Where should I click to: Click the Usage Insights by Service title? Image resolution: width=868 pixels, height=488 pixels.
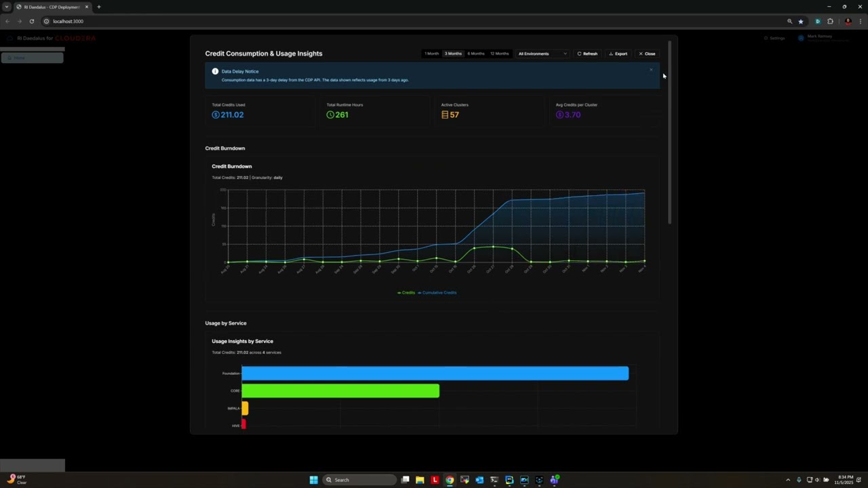tap(243, 342)
